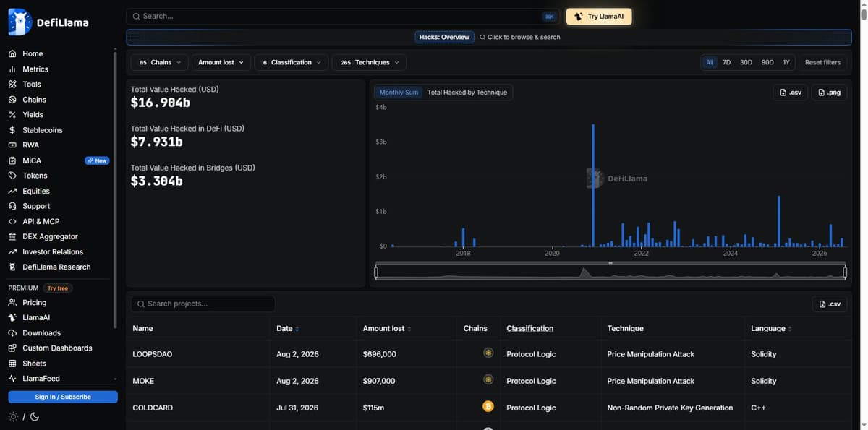Open DEX Aggregator via its bank icon
Screen dimensions: 868x430
pyautogui.click(x=12, y=236)
